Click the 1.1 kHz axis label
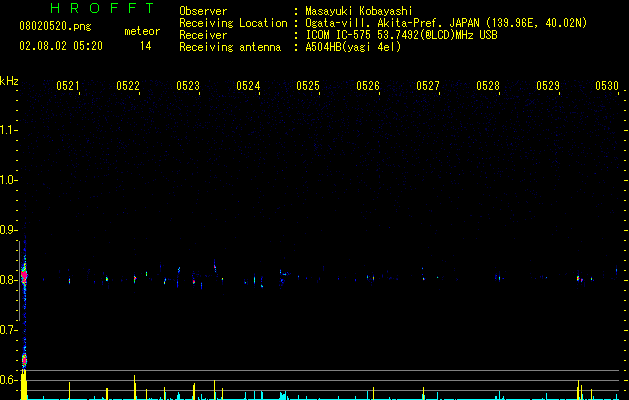The width and height of the screenshot is (629, 400). (x=8, y=130)
